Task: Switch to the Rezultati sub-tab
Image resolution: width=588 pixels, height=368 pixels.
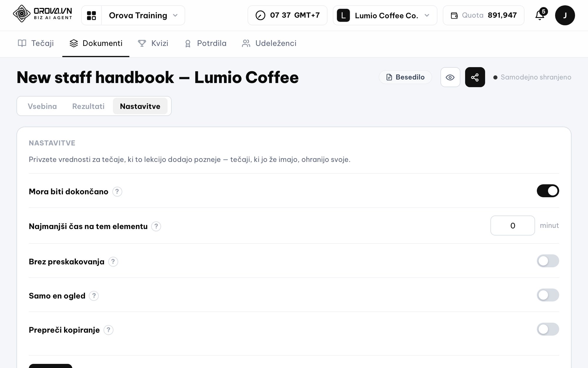Action: [x=88, y=106]
